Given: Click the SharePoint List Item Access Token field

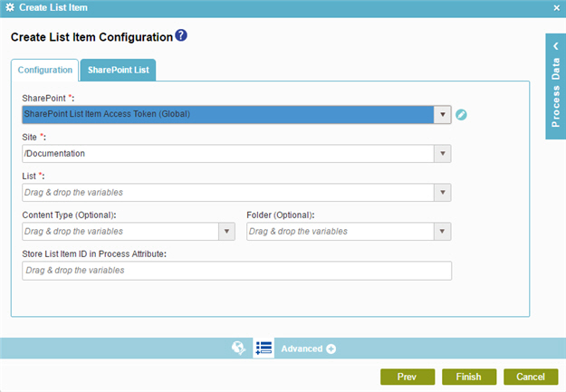Looking at the screenshot, I should pyautogui.click(x=228, y=115).
